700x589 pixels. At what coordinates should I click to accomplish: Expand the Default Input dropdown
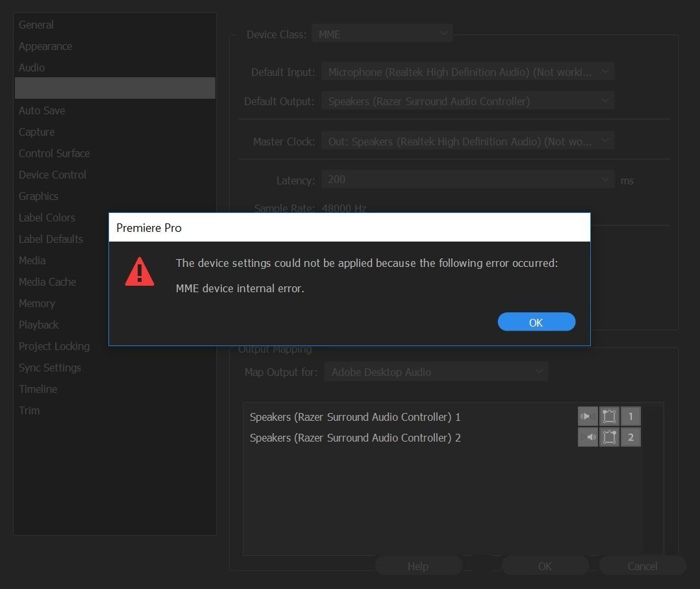(468, 72)
